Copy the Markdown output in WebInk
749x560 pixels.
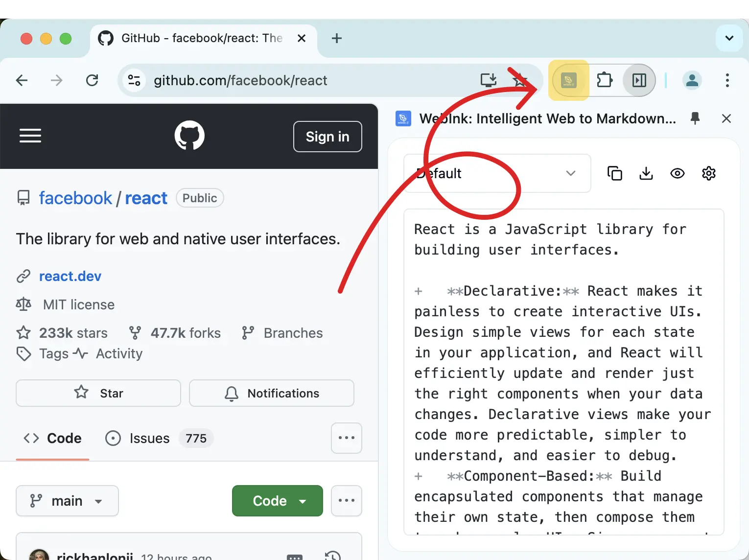(615, 173)
